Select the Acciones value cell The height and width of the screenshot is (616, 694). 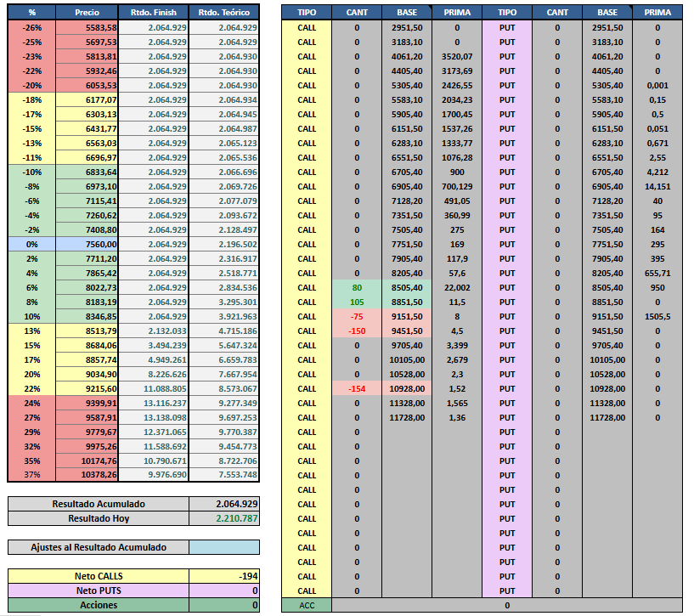point(224,605)
